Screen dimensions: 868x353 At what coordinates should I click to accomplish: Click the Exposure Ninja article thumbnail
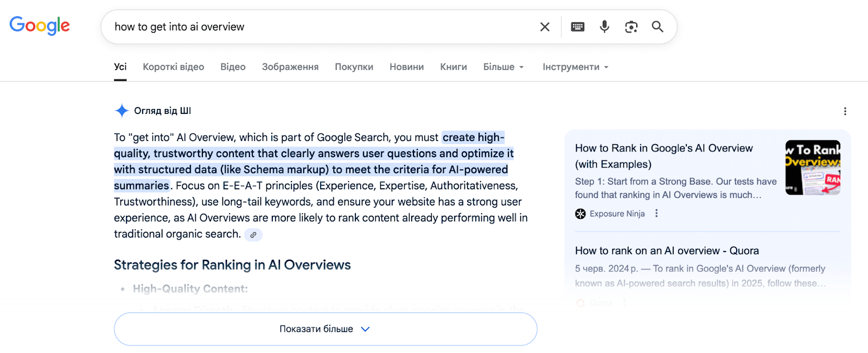click(x=813, y=168)
